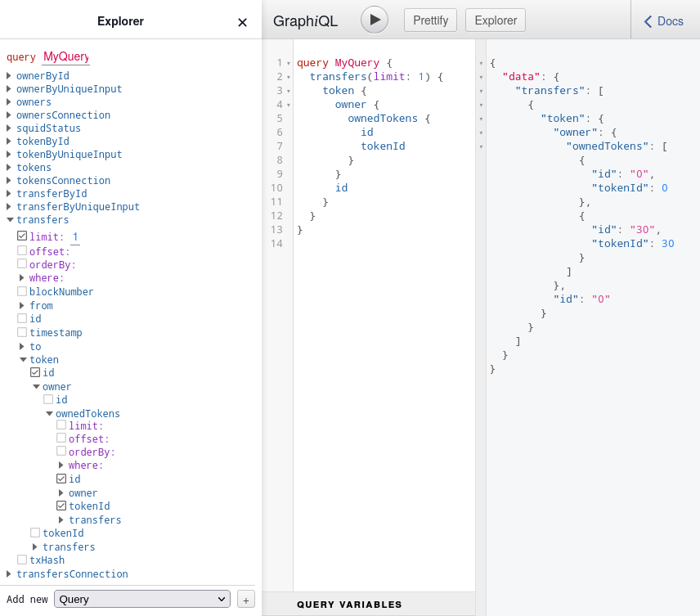The image size is (700, 616).
Task: Click ownedTokens in the query editor
Action: pos(383,119)
